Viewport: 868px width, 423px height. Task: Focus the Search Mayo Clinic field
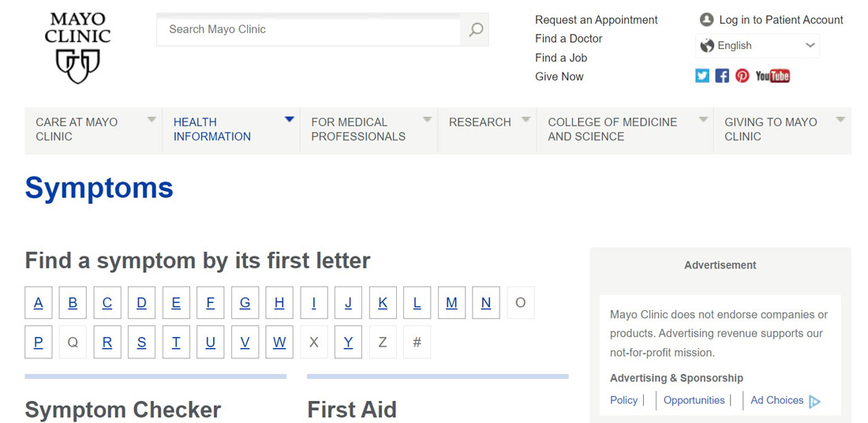(x=308, y=29)
